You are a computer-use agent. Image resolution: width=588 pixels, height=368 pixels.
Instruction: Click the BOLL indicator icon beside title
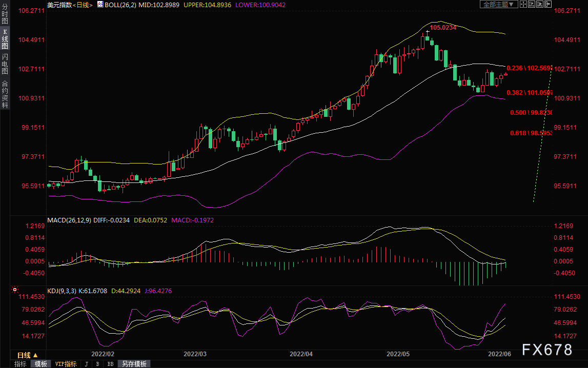(x=100, y=4)
